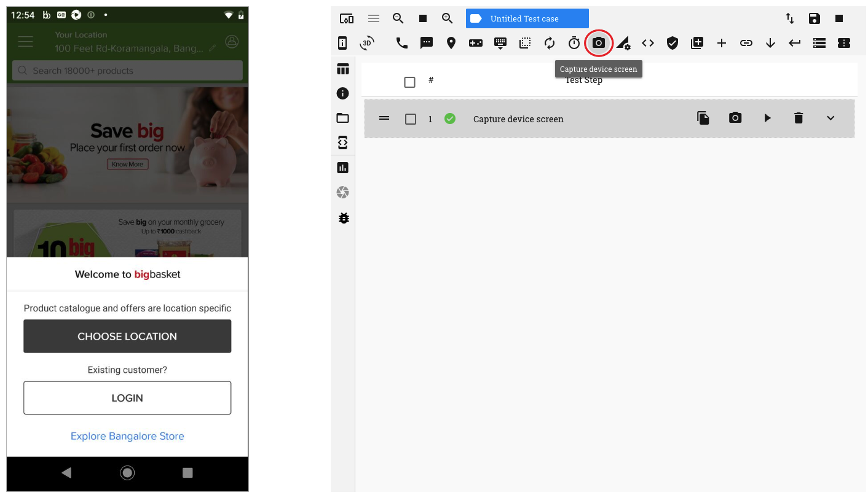Tap the Android back navigation button
This screenshot has width=868, height=495.
coord(66,472)
